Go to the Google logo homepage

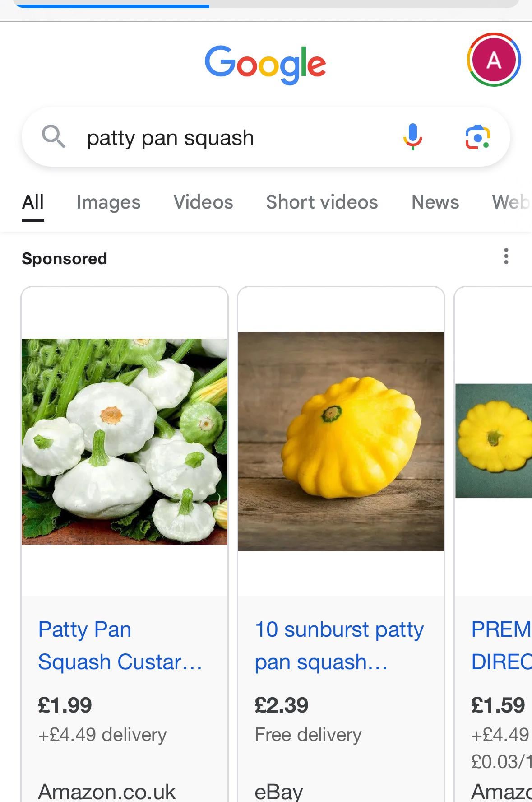[265, 64]
